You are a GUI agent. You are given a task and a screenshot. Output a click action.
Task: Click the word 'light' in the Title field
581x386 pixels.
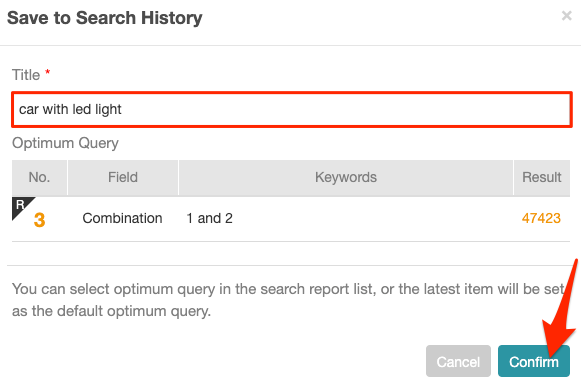[108, 109]
